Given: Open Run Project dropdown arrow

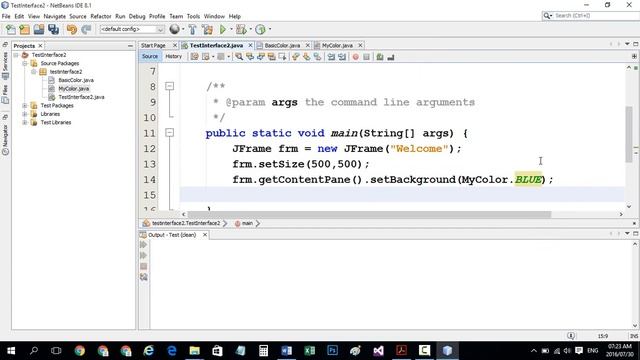Looking at the screenshot, I should [x=231, y=29].
